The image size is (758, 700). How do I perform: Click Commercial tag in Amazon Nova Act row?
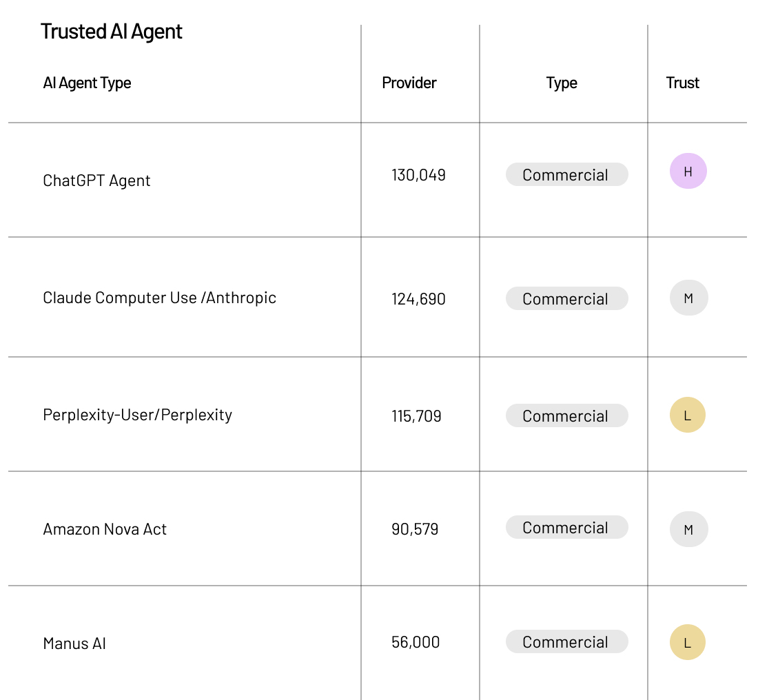point(566,528)
